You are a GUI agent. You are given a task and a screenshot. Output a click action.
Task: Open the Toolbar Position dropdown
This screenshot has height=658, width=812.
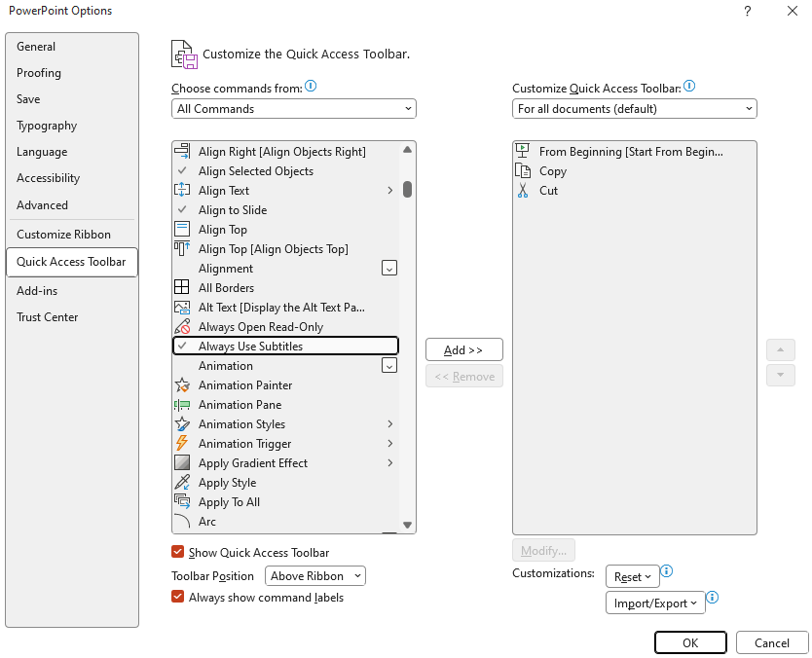click(314, 575)
